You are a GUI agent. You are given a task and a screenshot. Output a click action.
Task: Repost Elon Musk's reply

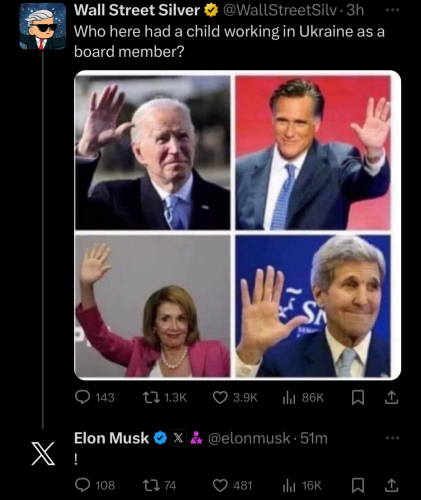point(159,485)
